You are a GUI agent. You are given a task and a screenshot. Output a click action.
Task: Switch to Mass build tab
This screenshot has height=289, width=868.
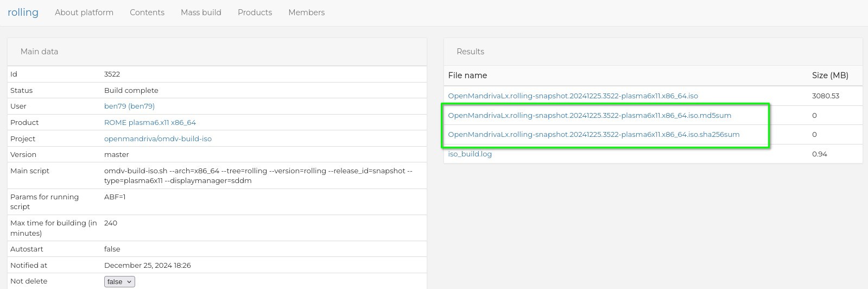coord(201,12)
